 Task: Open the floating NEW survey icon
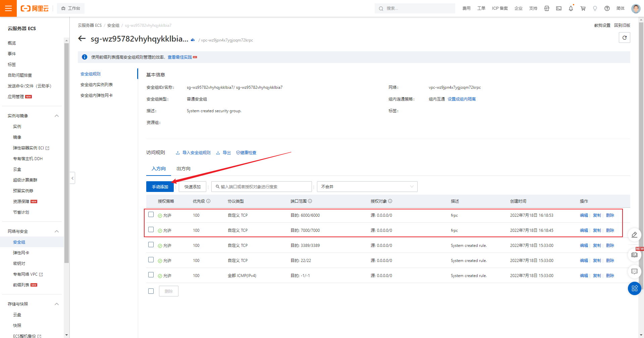pos(634,255)
